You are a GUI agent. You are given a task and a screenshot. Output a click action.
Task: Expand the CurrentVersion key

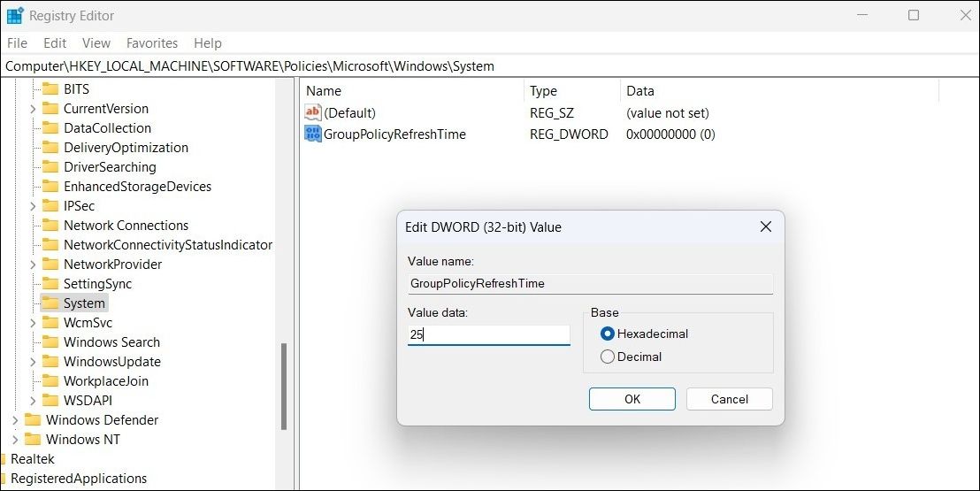click(33, 109)
